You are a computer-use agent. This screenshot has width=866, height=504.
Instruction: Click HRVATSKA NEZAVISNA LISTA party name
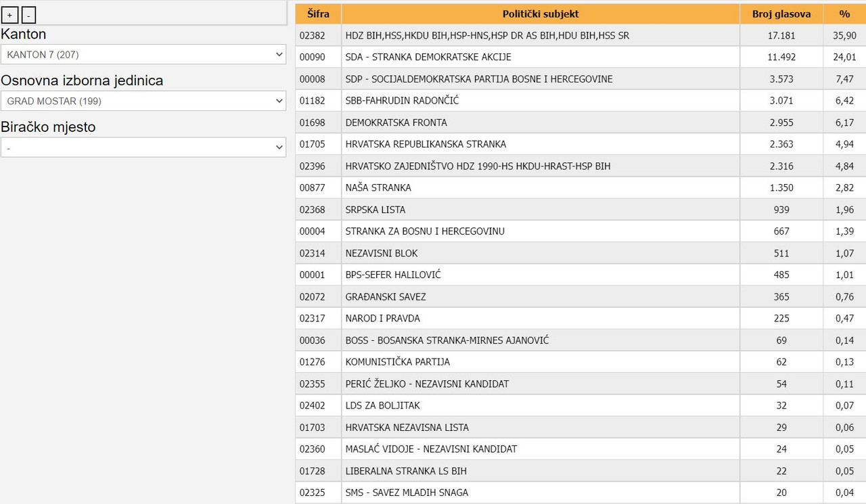click(407, 427)
